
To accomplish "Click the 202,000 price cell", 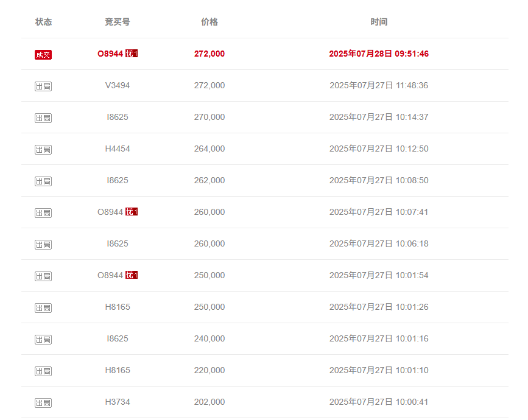I will click(209, 402).
